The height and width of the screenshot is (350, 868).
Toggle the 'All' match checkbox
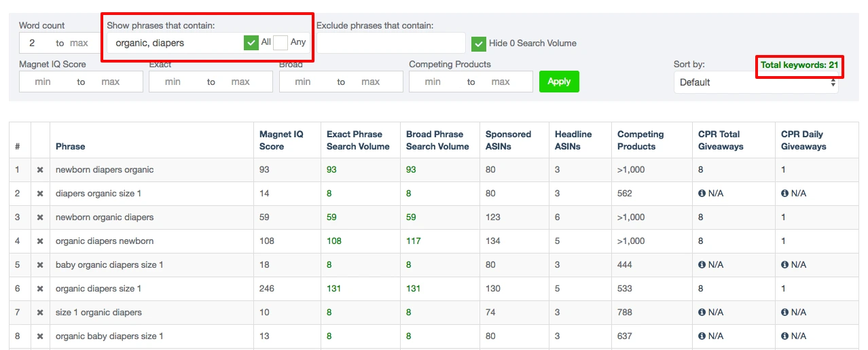pos(251,43)
